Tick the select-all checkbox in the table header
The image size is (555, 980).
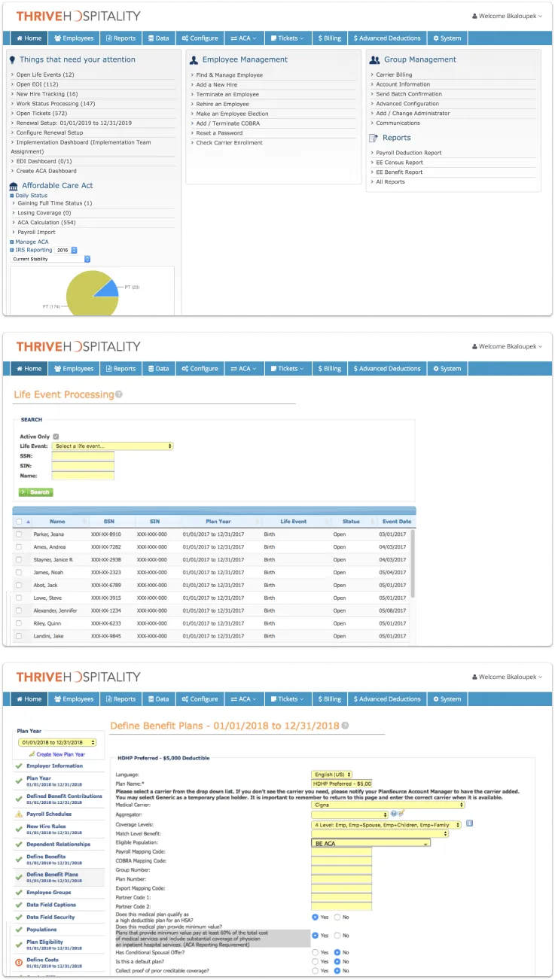19,522
